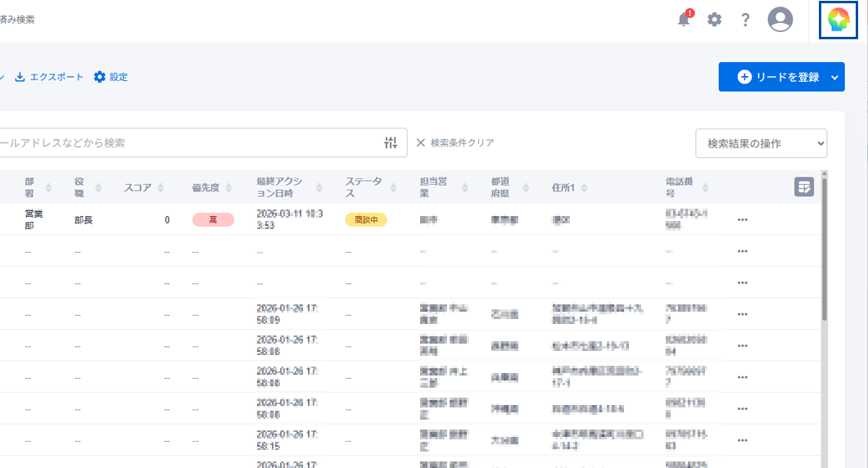Open the search filter sliders icon
868x468 pixels.
[391, 142]
